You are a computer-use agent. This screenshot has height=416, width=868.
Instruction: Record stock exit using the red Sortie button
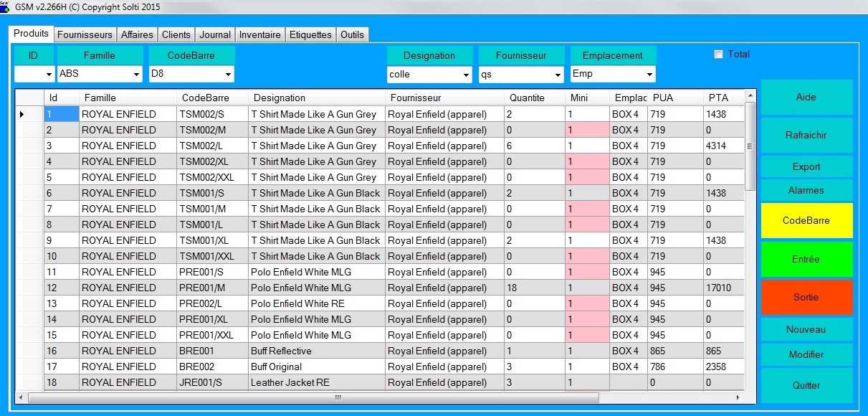coord(806,297)
